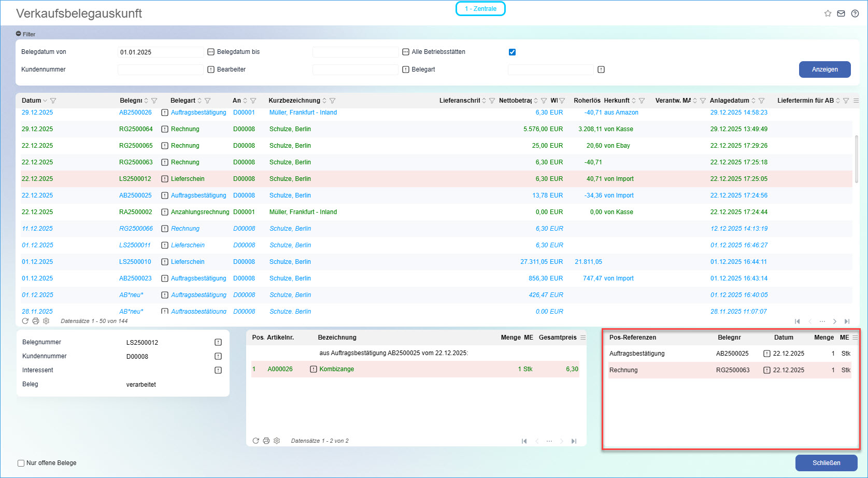Click the Schließen button
Image resolution: width=868 pixels, height=478 pixels.
click(826, 463)
